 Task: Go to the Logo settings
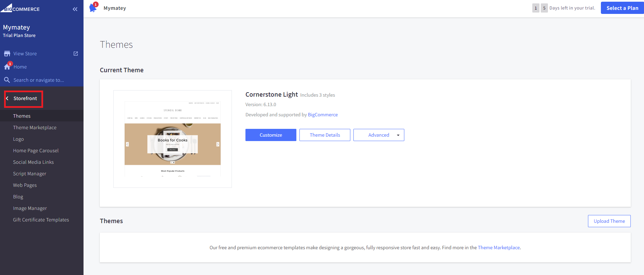(x=18, y=139)
